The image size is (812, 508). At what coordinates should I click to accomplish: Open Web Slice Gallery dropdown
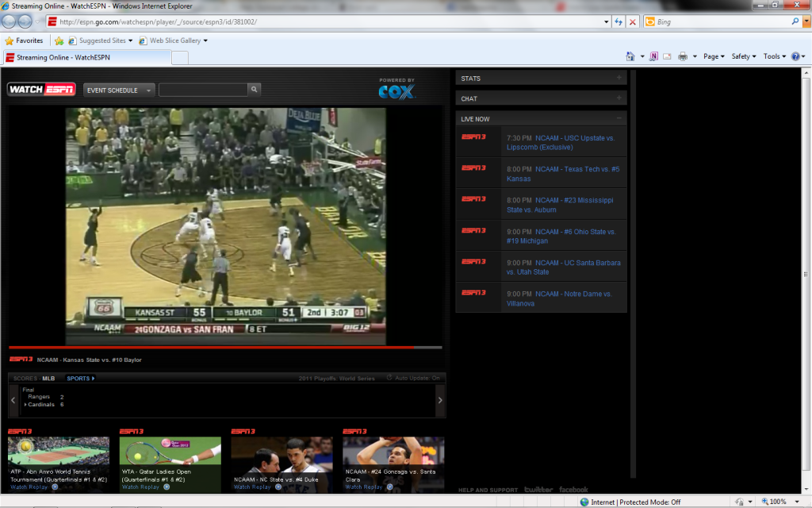(205, 40)
